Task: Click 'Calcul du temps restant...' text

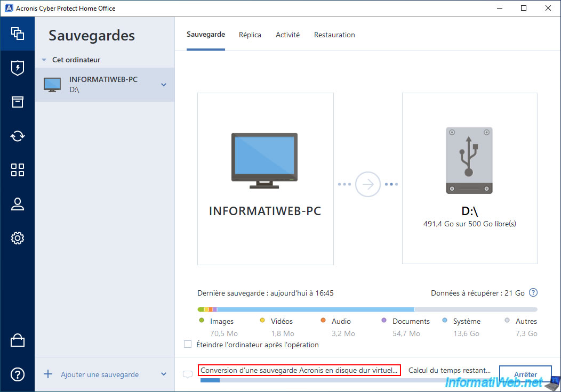Action: pos(450,370)
